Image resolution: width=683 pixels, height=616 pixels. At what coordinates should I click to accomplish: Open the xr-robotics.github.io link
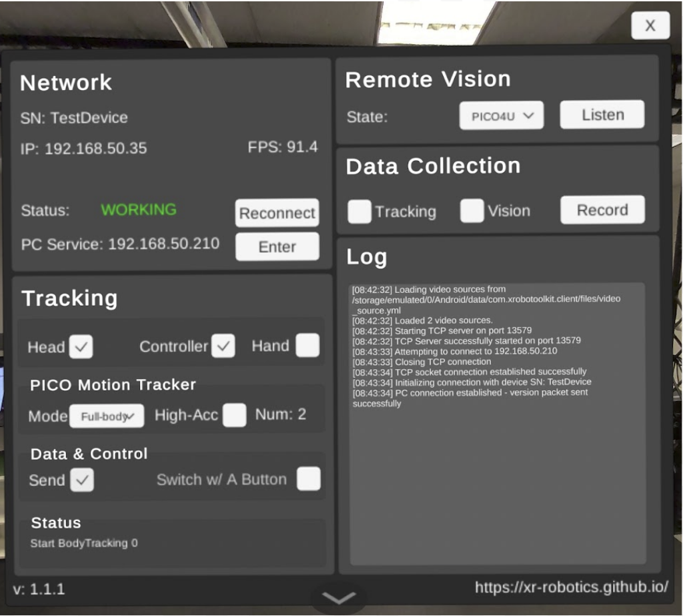point(571,587)
